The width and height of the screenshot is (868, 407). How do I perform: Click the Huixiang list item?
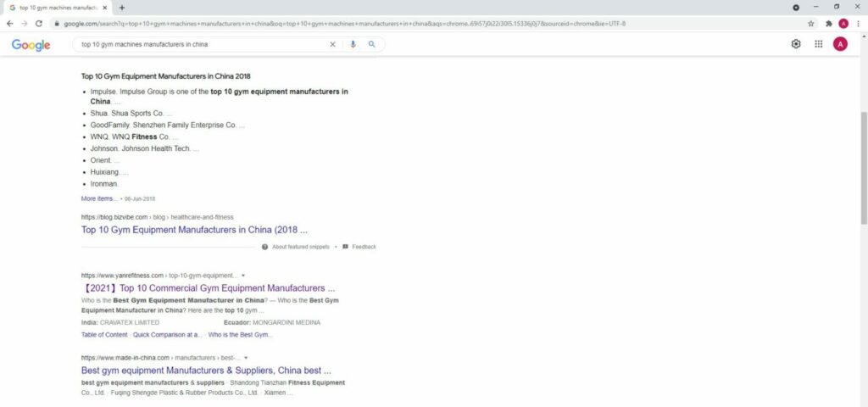(x=109, y=172)
